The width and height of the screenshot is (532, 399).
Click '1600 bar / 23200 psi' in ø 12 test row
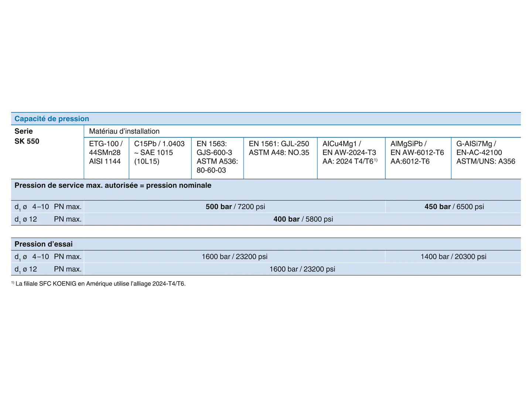click(302, 269)
